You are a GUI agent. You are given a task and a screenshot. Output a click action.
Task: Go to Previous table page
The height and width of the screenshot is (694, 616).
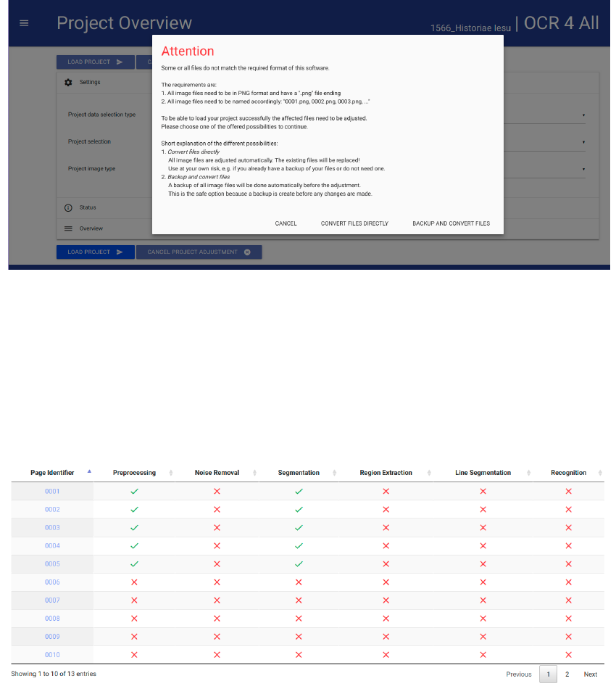click(518, 674)
